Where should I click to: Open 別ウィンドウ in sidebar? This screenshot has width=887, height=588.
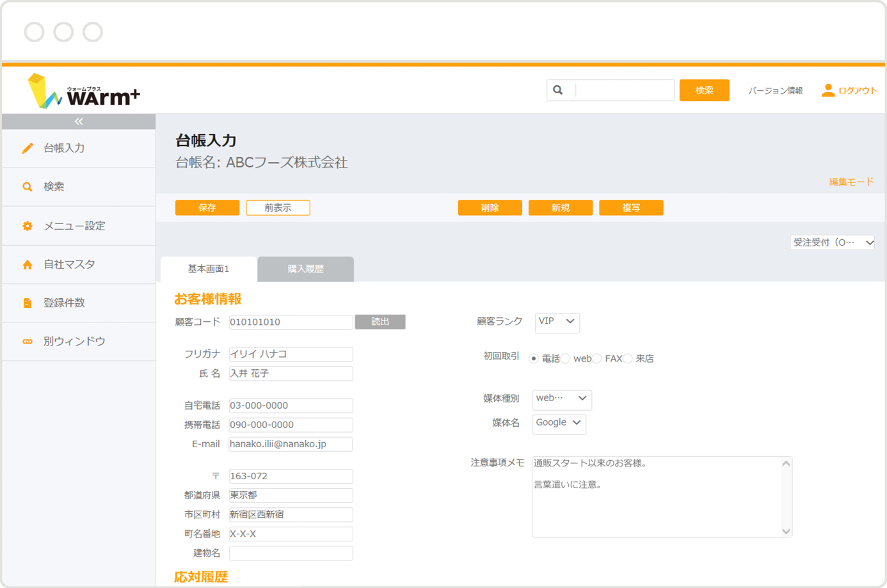tap(79, 342)
